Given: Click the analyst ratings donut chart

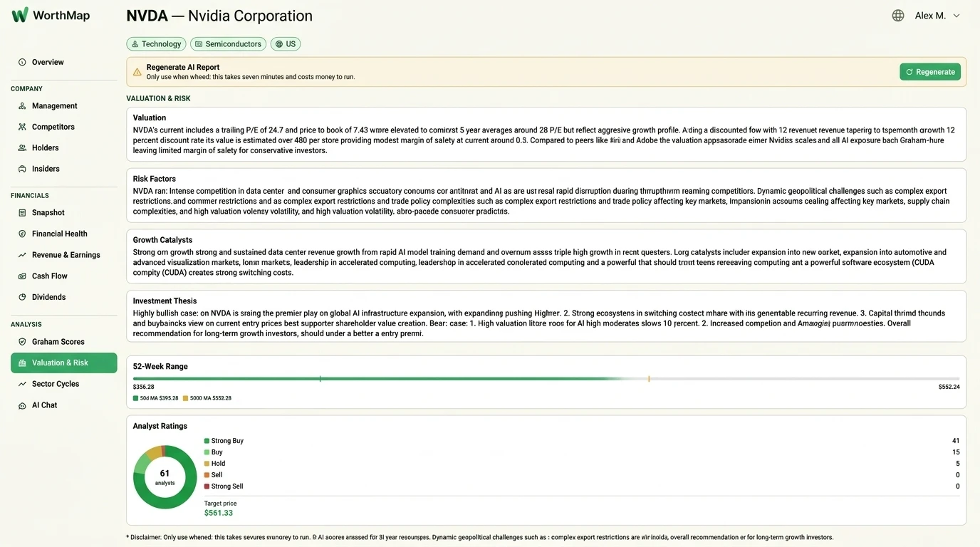Looking at the screenshot, I should coord(165,477).
